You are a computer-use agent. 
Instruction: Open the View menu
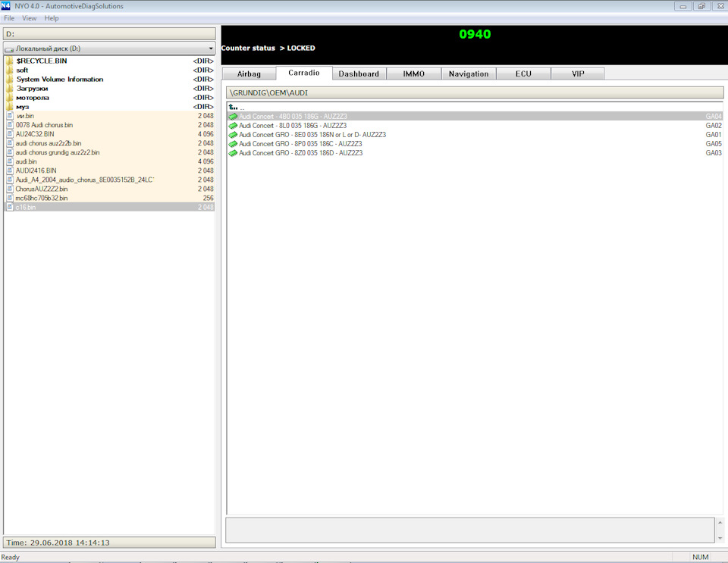[x=30, y=18]
